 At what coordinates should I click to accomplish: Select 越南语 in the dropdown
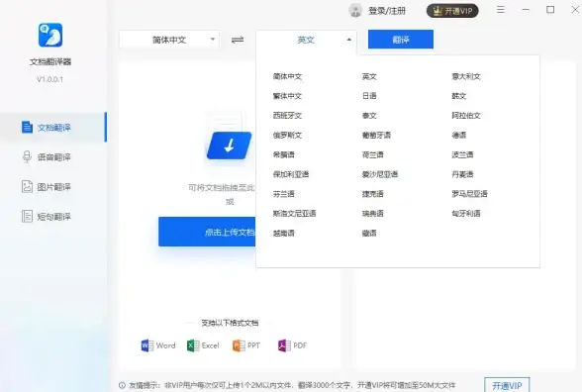click(283, 234)
